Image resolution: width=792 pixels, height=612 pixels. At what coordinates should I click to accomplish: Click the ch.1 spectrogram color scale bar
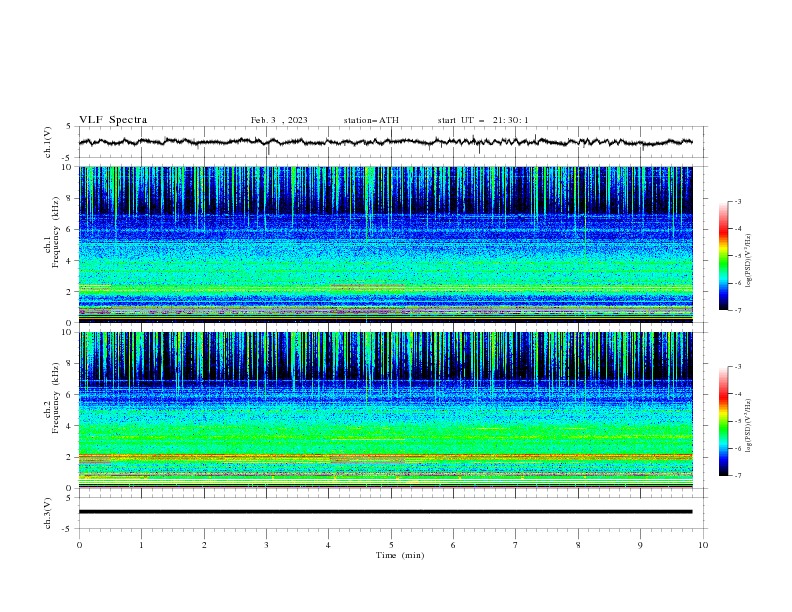click(723, 256)
